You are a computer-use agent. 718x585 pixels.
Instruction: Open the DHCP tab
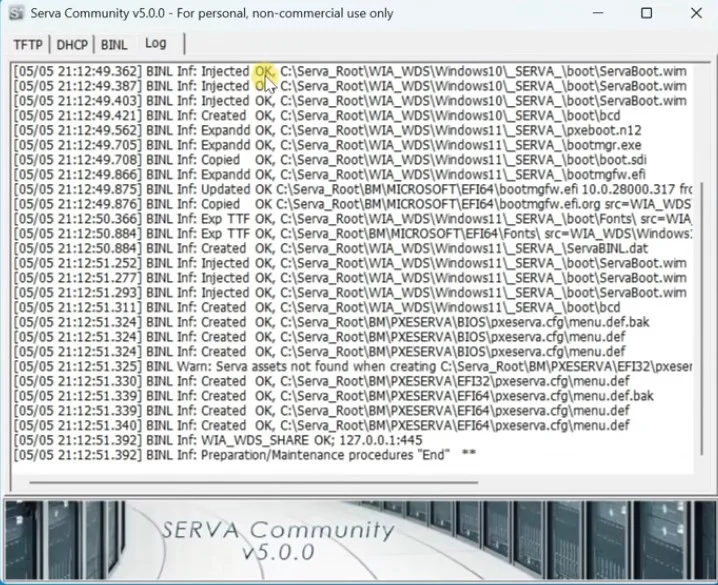[72, 44]
